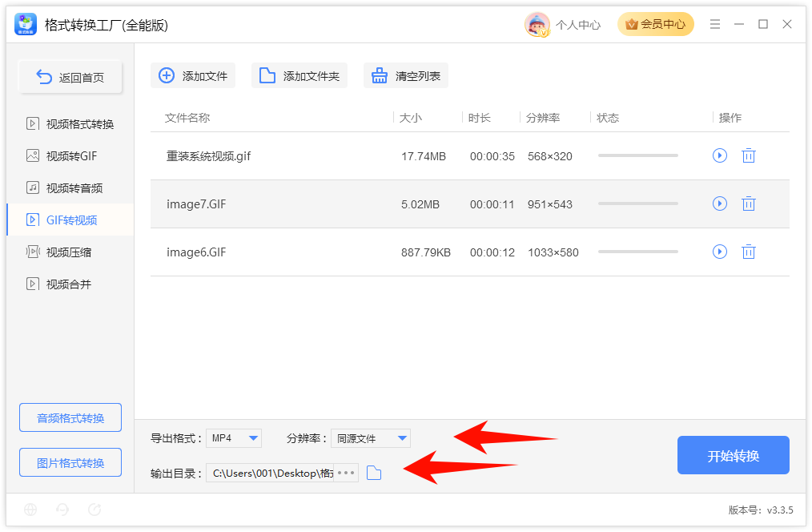Click the output directory path field
This screenshot has height=532, width=812.
pos(271,473)
